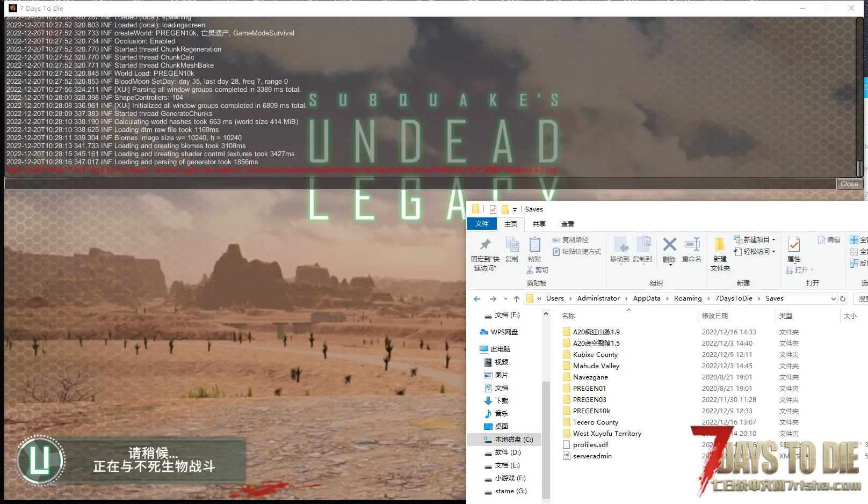
Task: Click the Edit option in the ribbon
Action: tap(829, 240)
